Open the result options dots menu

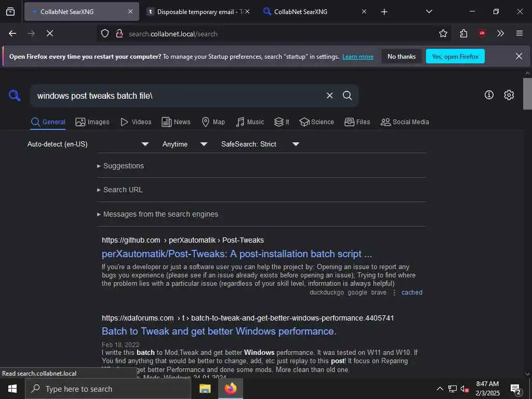tap(394, 292)
